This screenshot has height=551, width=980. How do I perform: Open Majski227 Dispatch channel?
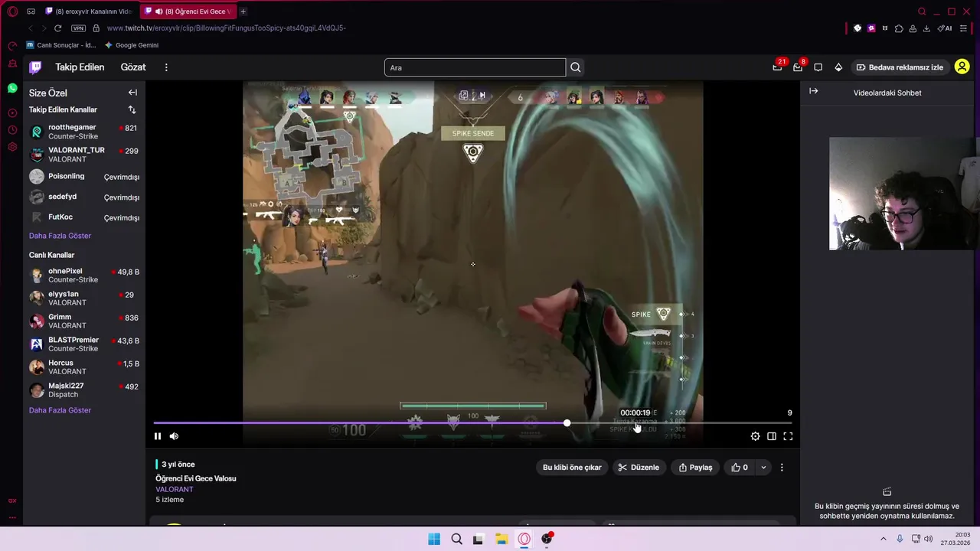(x=84, y=390)
